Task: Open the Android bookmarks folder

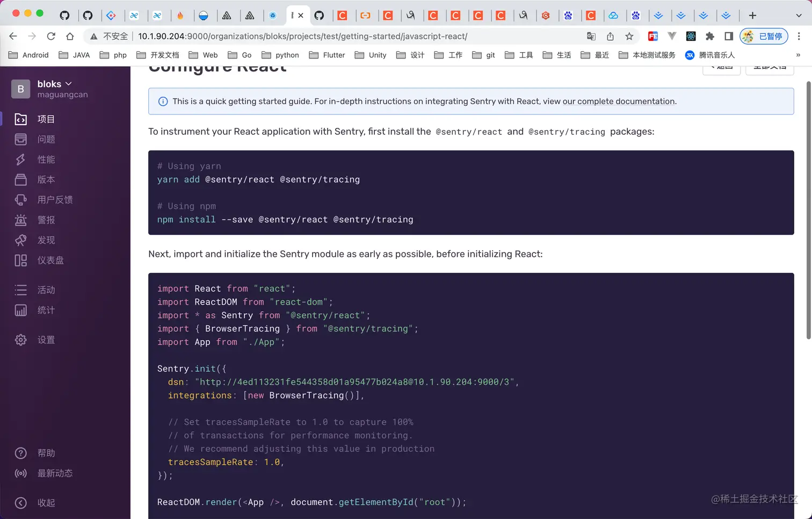Action: click(28, 55)
